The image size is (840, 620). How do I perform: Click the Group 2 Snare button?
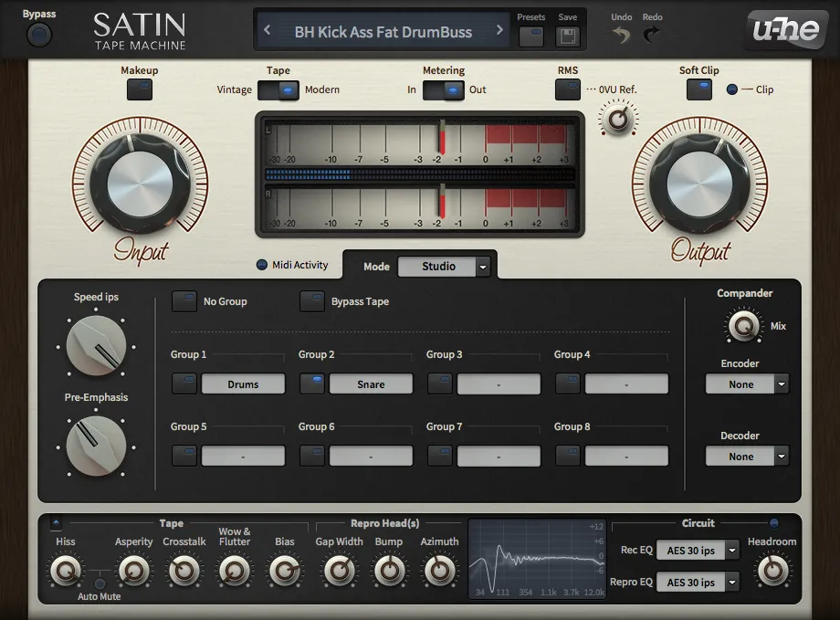(x=371, y=384)
